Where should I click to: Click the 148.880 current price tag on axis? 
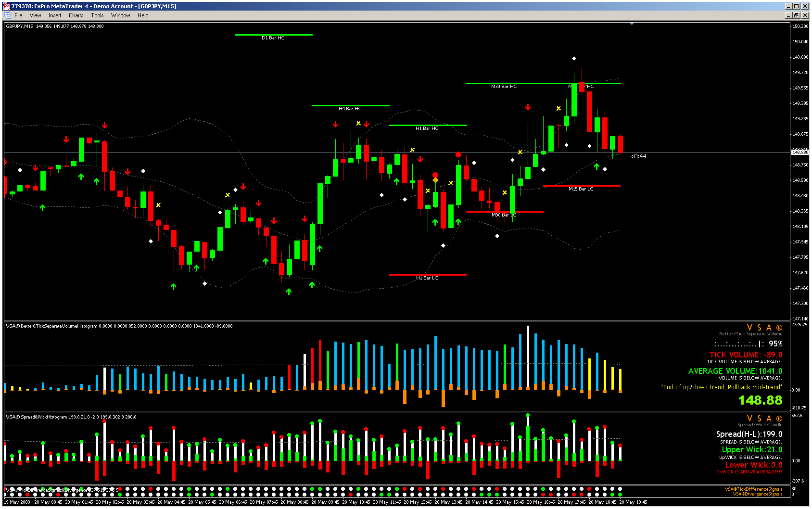click(800, 153)
